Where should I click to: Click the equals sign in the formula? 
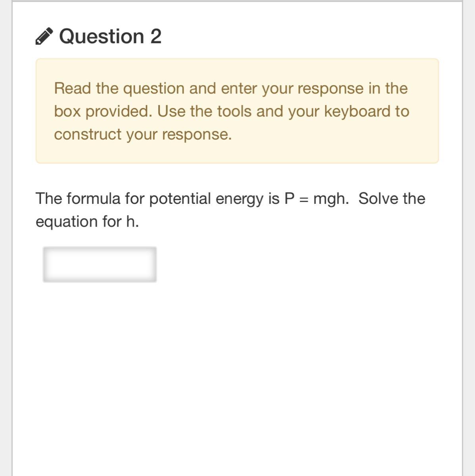tap(303, 199)
